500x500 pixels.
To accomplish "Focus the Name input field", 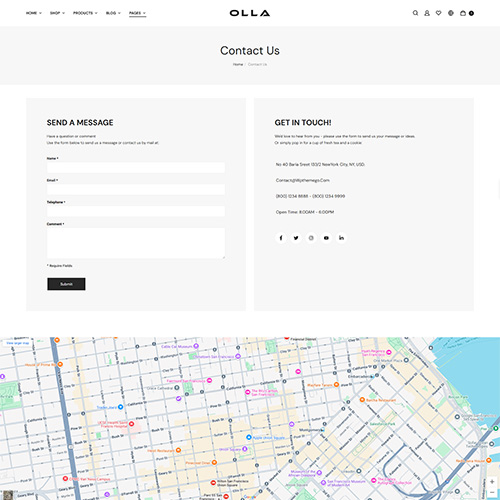I will click(x=136, y=167).
